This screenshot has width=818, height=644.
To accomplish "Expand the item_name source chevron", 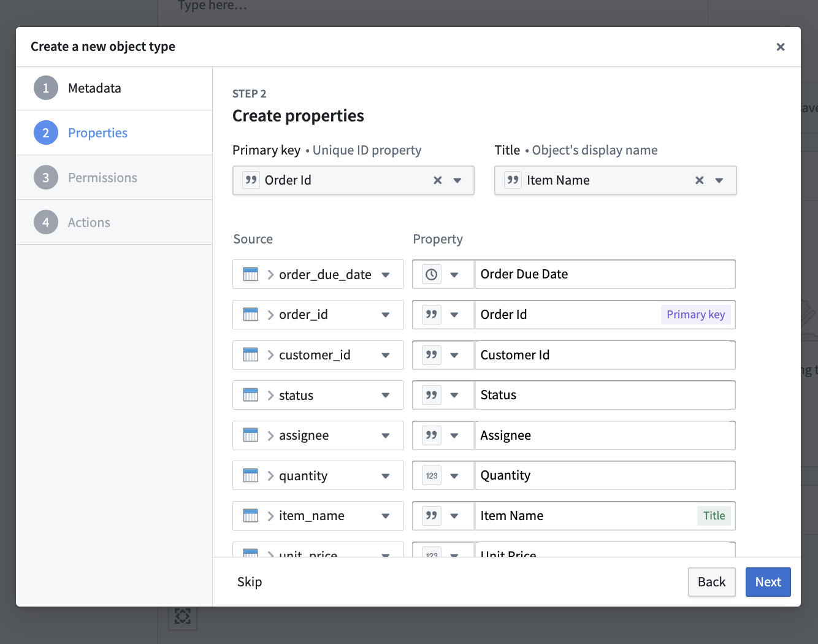I will pos(270,516).
